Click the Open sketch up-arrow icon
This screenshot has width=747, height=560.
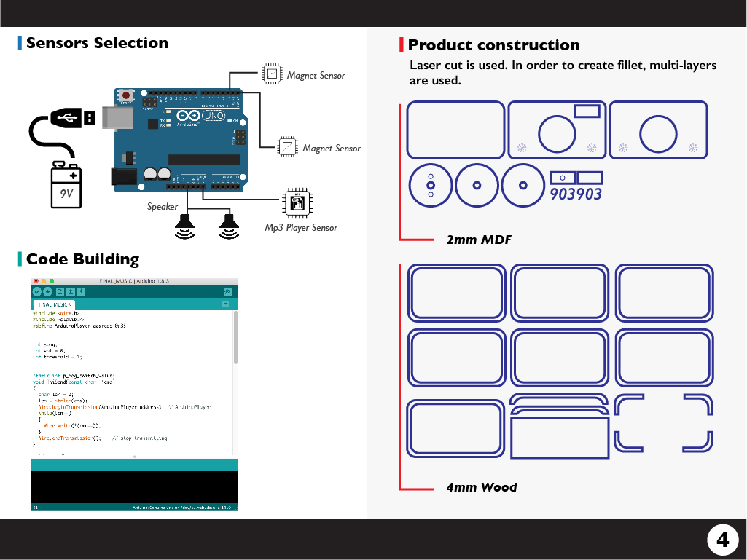point(71,291)
